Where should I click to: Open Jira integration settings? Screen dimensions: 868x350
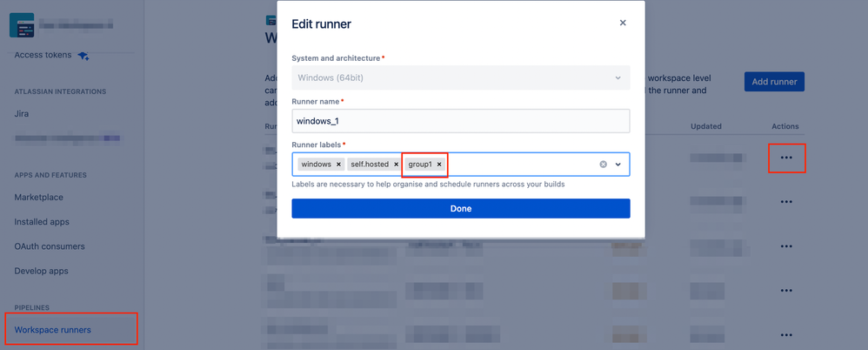click(x=22, y=113)
